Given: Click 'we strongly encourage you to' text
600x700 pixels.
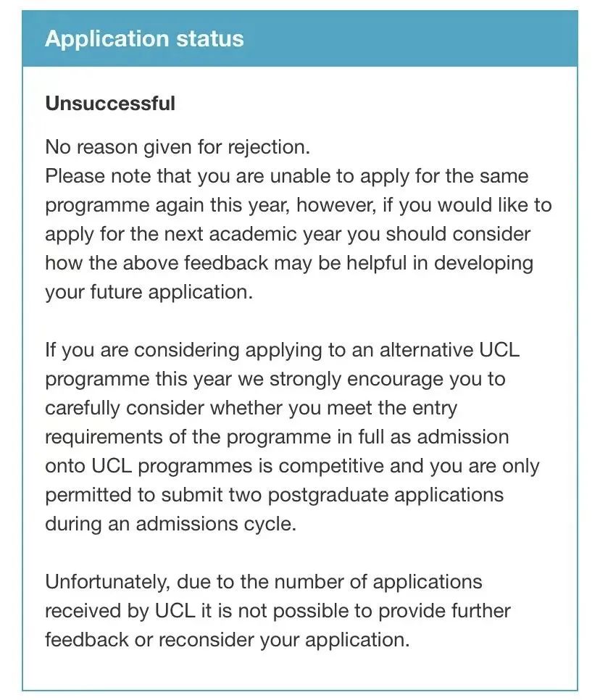Looking at the screenshot, I should tap(372, 378).
